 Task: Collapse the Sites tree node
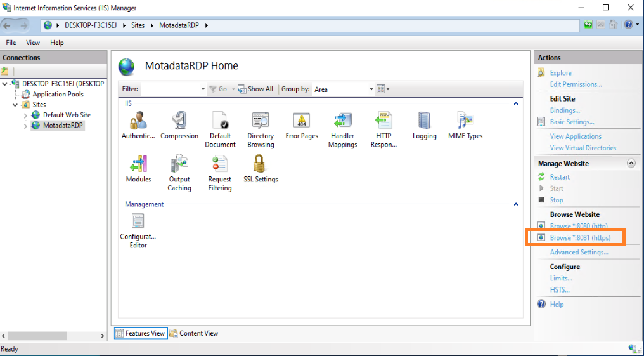15,105
